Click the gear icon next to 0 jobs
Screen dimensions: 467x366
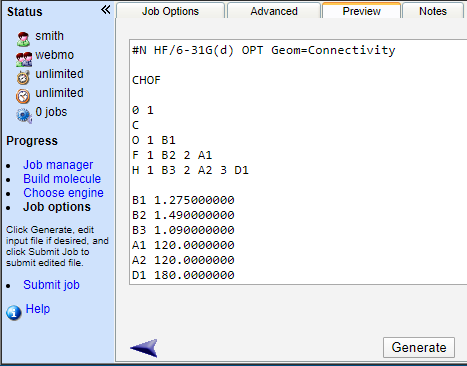pyautogui.click(x=24, y=115)
